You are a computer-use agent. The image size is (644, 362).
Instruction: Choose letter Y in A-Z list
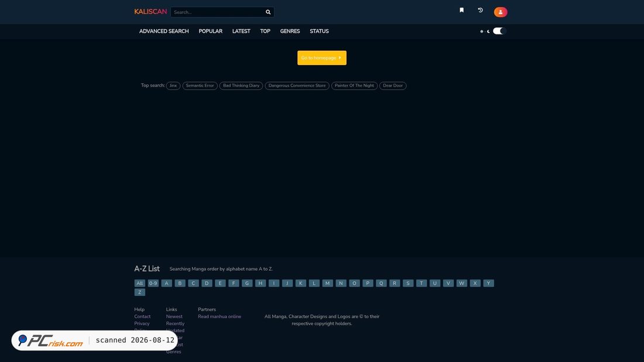point(488,283)
